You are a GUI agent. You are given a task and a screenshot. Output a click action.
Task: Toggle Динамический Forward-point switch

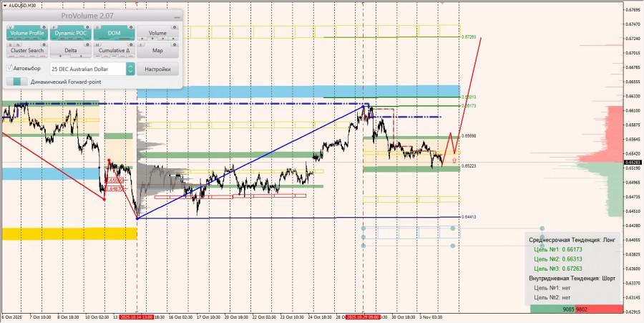click(17, 82)
